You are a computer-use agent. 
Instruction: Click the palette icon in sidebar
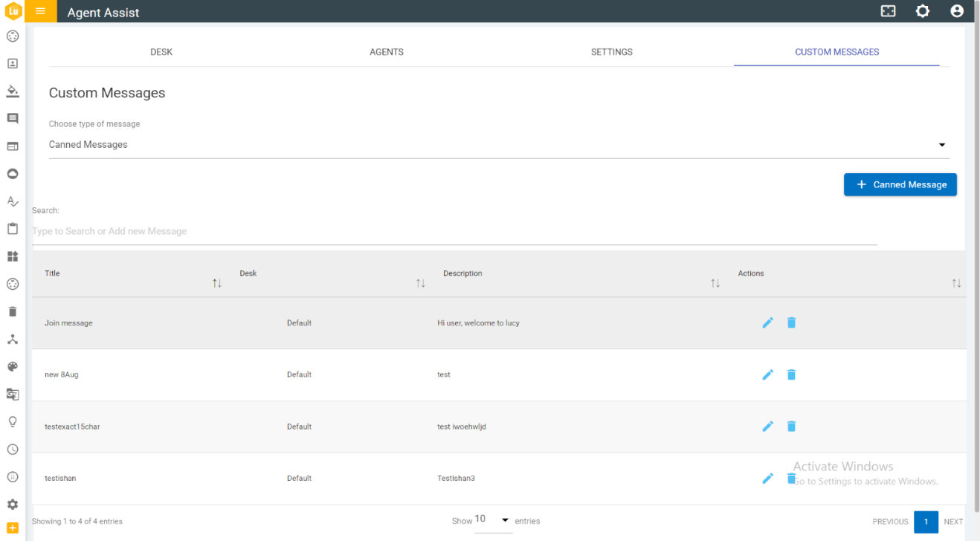click(13, 366)
